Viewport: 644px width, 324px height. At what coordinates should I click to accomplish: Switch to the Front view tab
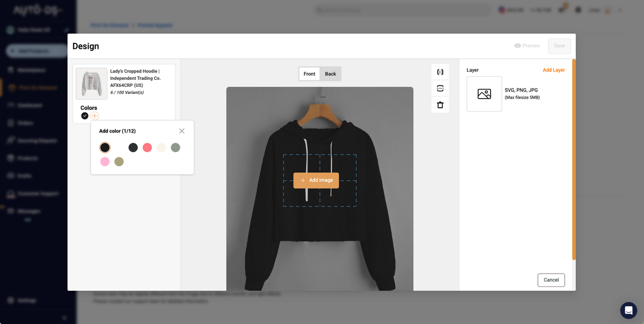[x=310, y=74]
